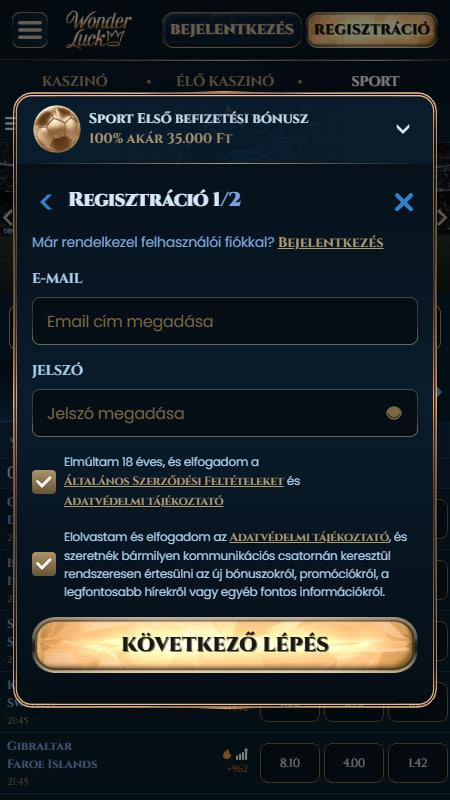Viewport: 450px width, 800px height.
Task: Select the Élő Kaszinó tab
Action: coord(225,81)
